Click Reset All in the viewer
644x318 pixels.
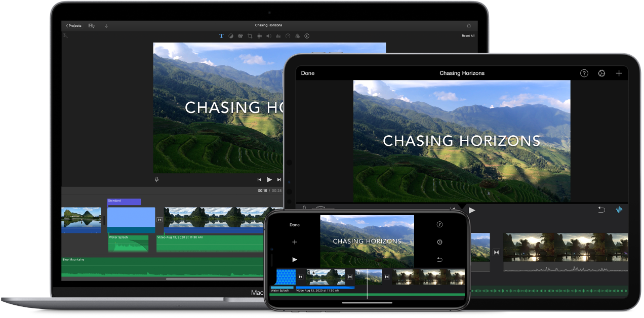[x=467, y=36]
